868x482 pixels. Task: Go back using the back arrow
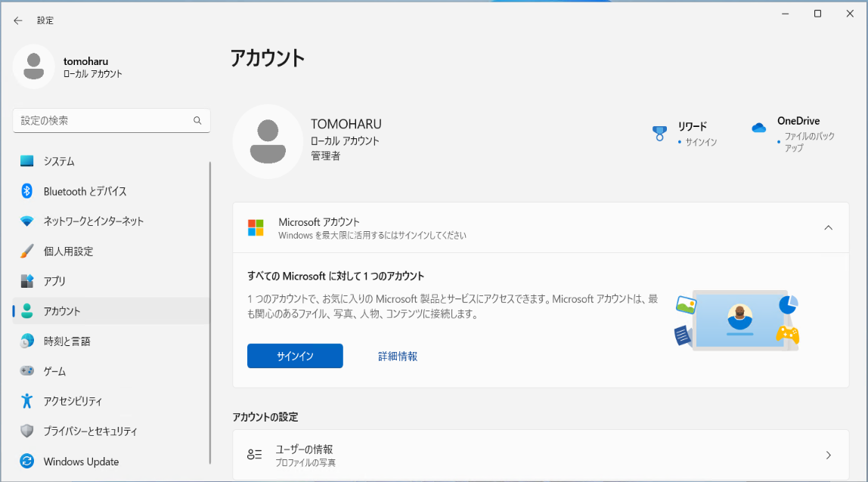coord(17,20)
